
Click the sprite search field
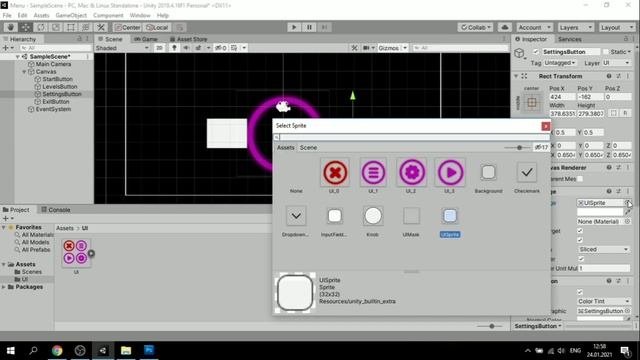click(x=411, y=138)
